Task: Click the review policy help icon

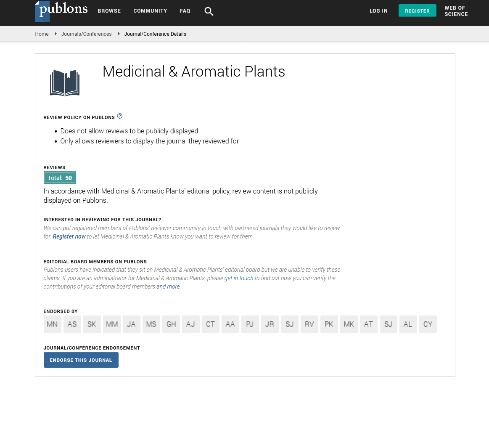Action: click(120, 116)
